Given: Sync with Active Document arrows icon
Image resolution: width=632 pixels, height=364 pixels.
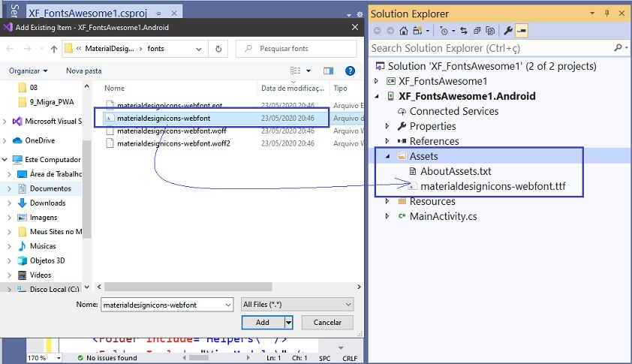Looking at the screenshot, I should pos(464,31).
